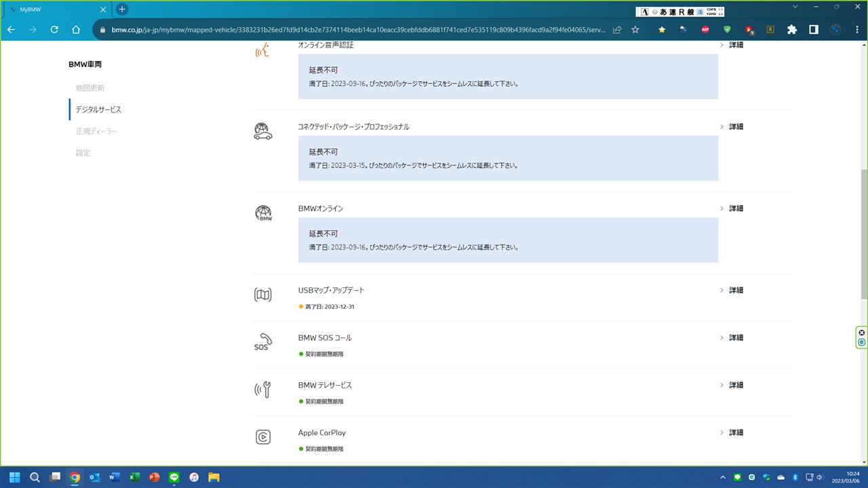Click the BMW テレサービス title

pyautogui.click(x=325, y=385)
